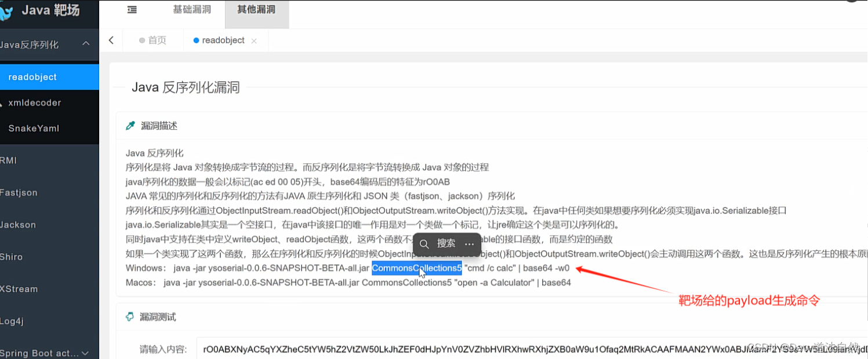
Task: Expand the Spring Boot act... sidebar section
Action: [85, 353]
